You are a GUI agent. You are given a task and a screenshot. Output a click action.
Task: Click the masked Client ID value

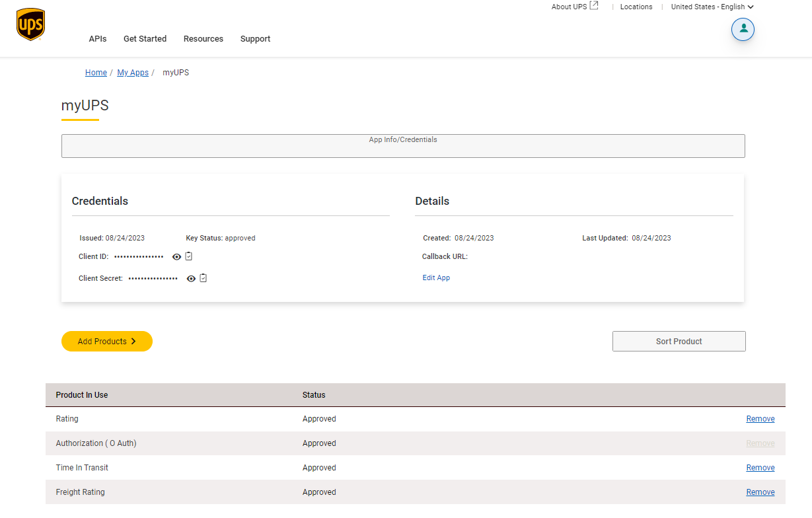click(139, 256)
